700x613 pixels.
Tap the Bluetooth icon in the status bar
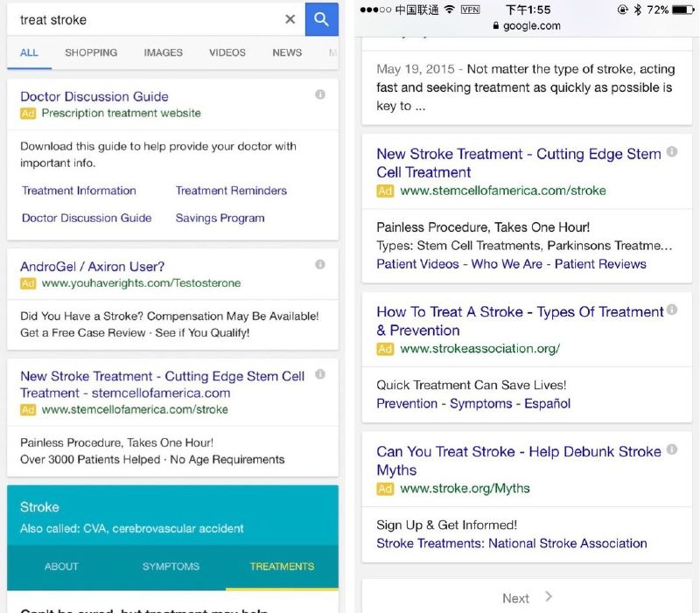(638, 10)
